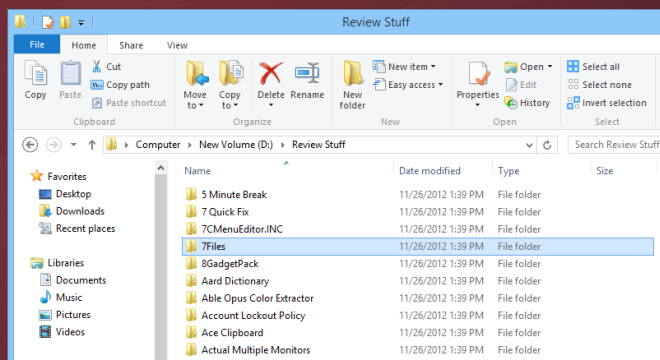This screenshot has width=660, height=360.
Task: Click the navigation pane scroll up arrow
Action: [x=161, y=168]
